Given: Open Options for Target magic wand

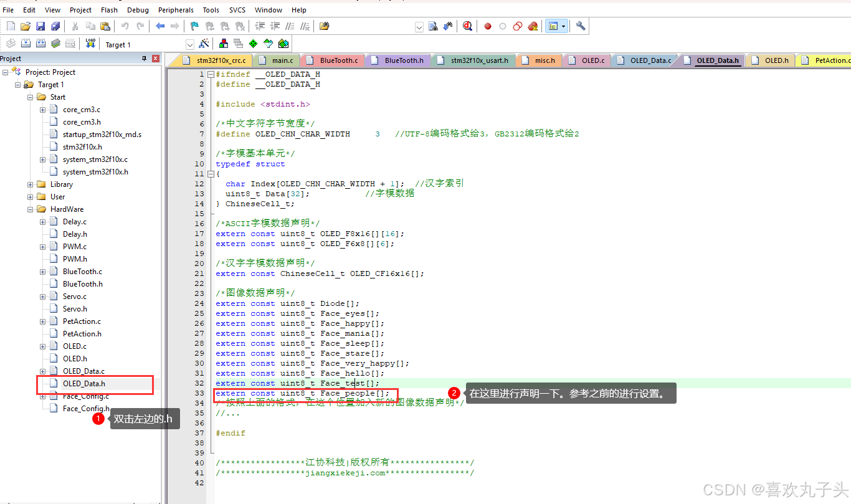Looking at the screenshot, I should click(203, 44).
